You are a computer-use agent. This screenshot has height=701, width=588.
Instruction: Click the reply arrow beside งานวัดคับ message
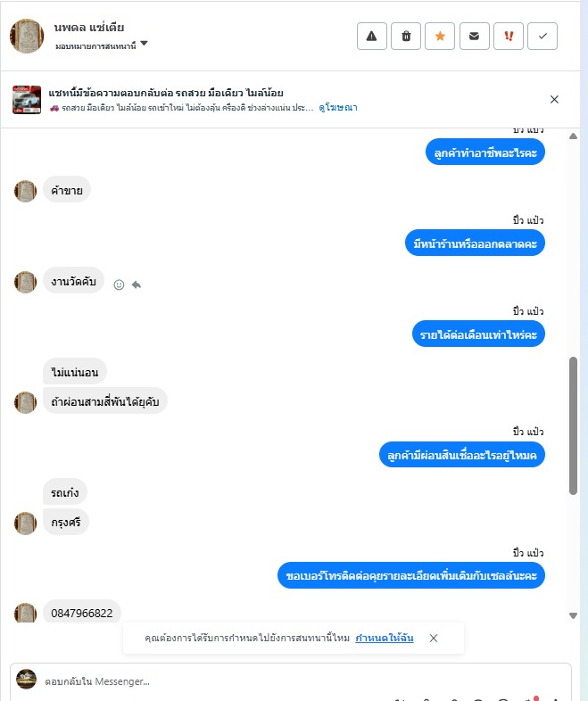tap(137, 285)
